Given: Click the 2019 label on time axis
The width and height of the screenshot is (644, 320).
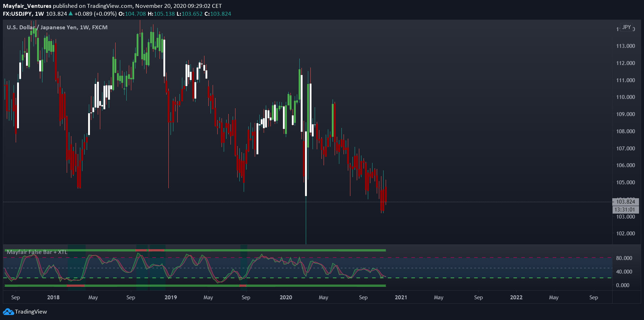Looking at the screenshot, I should point(171,297).
